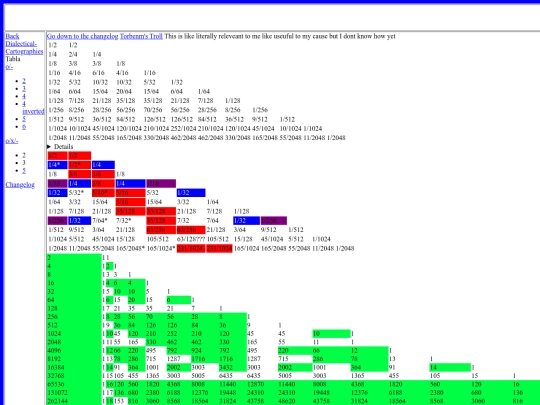
Task: Click the '252/1024' table cell
Action: (x=183, y=129)
